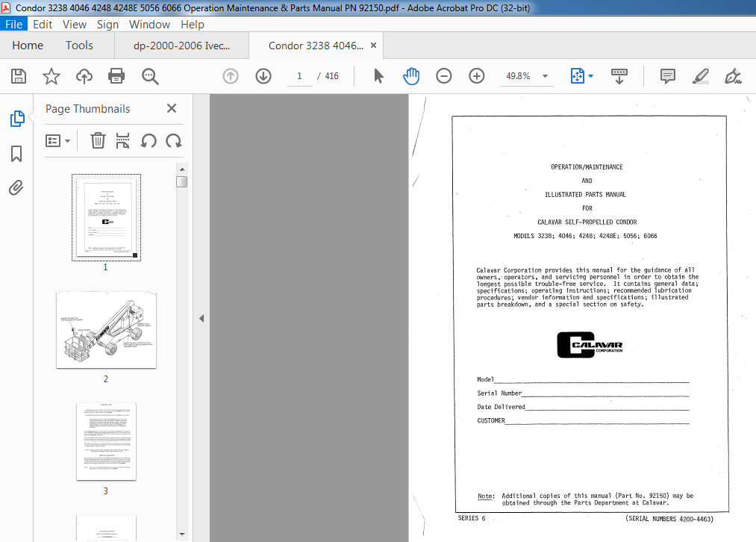Open the View menu
This screenshot has height=542, width=756.
pyautogui.click(x=74, y=25)
